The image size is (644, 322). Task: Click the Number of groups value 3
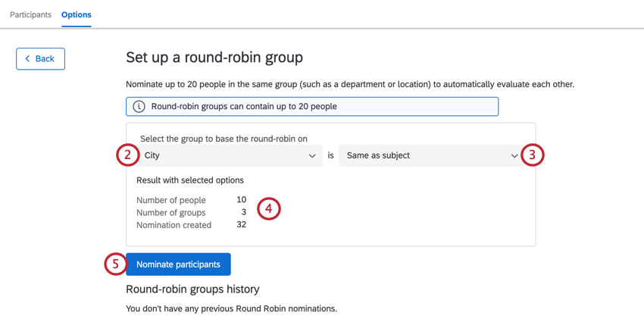[x=243, y=212]
